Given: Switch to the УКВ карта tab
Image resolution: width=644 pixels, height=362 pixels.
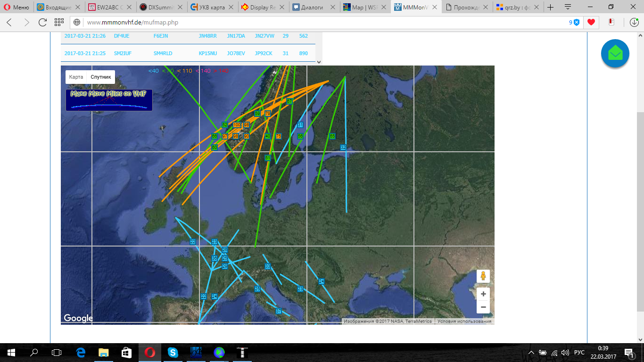Looking at the screenshot, I should point(209,7).
